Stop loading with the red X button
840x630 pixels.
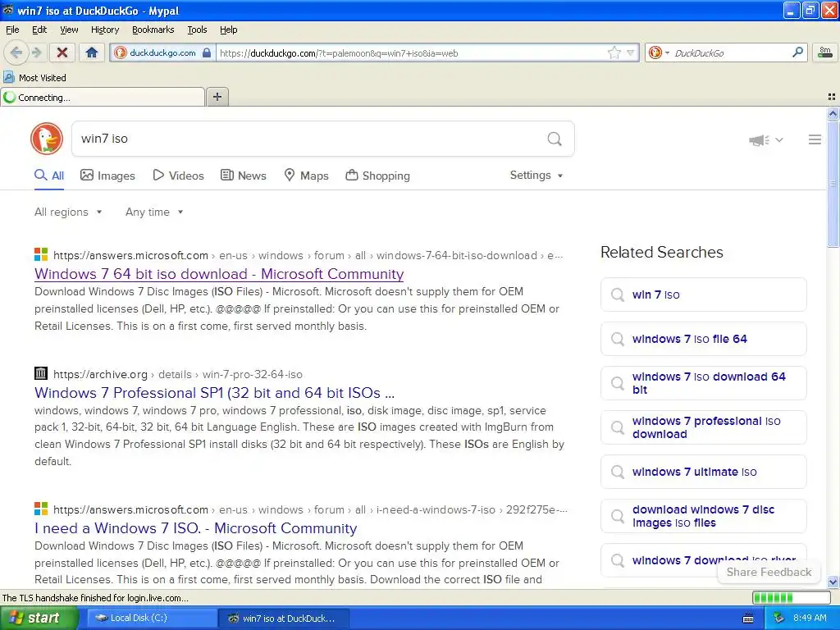(x=62, y=52)
